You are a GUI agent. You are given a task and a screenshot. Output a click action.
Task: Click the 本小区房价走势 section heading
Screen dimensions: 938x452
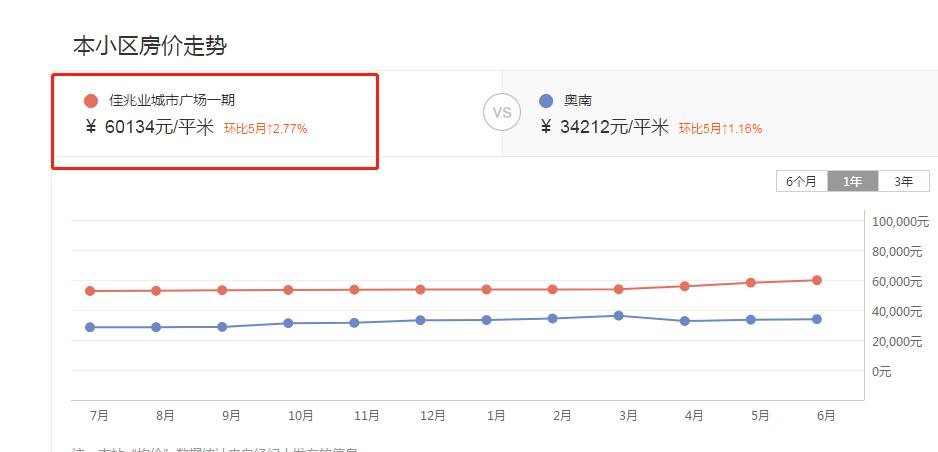pos(152,45)
